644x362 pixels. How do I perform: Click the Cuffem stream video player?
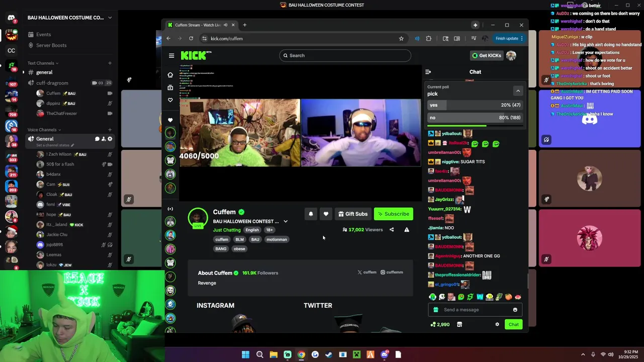(x=300, y=133)
